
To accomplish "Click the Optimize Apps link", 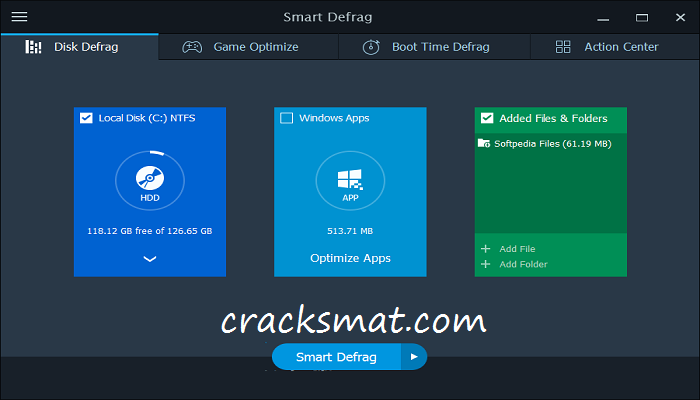I will 350,258.
